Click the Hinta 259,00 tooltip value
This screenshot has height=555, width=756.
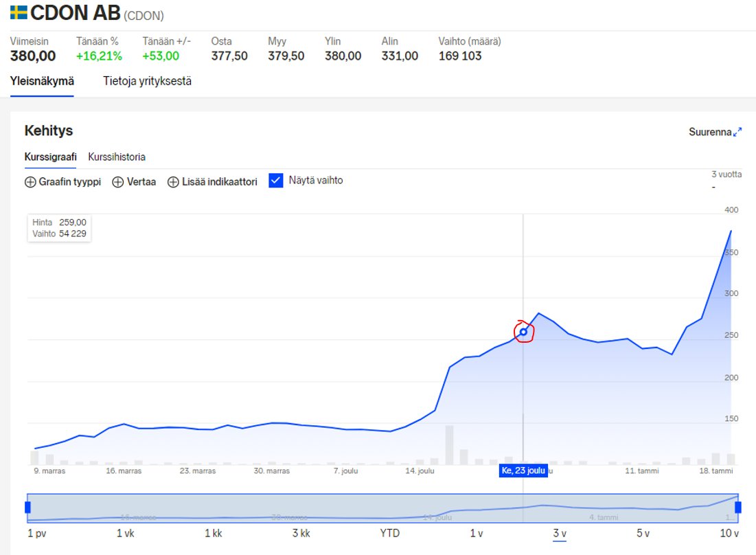(73, 223)
